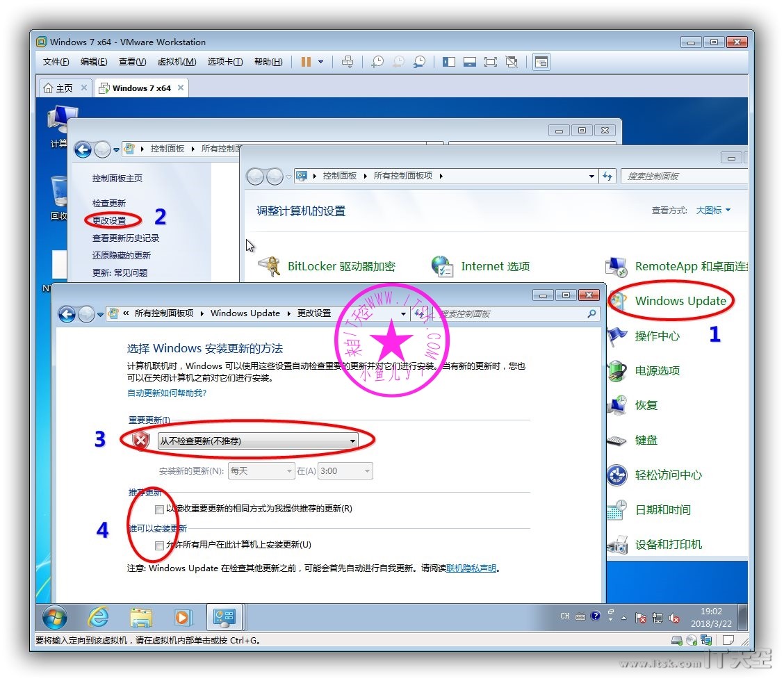Expand the 从不检查更新 important updates dropdown
The image size is (784, 681).
[x=258, y=441]
